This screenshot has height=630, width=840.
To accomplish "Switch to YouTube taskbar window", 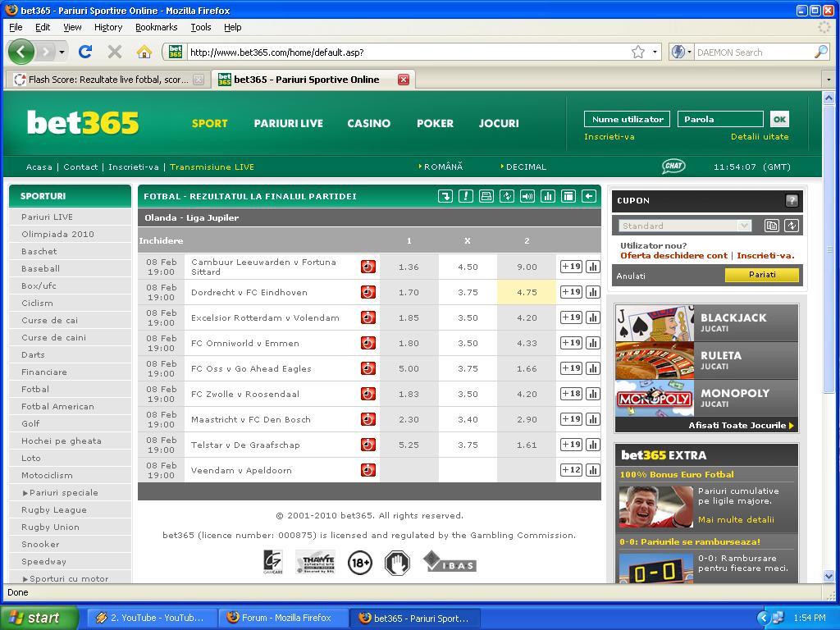I will [x=153, y=618].
